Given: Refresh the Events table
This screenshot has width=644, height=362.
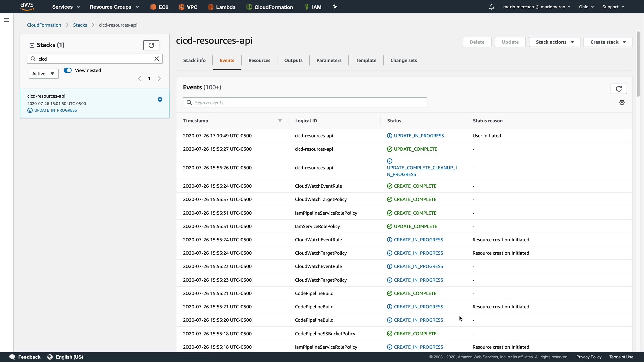Looking at the screenshot, I should click(x=619, y=89).
